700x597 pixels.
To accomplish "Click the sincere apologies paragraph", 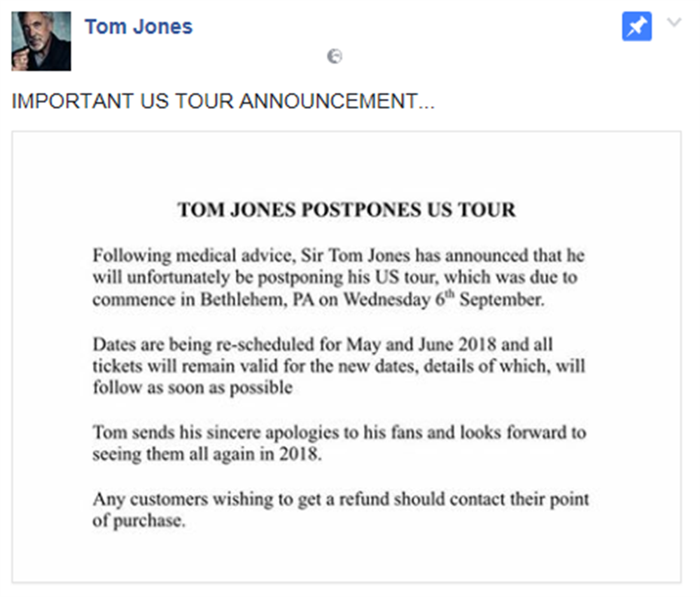I will click(337, 443).
